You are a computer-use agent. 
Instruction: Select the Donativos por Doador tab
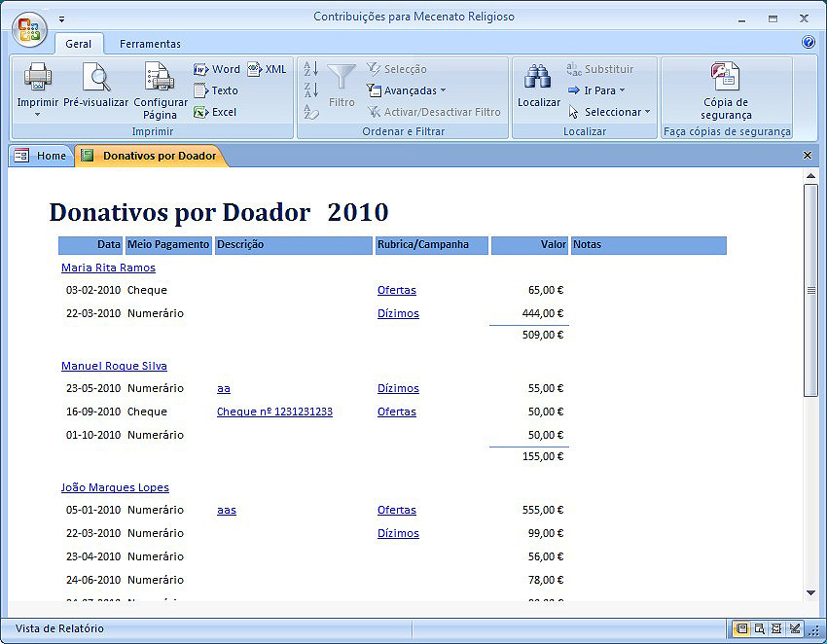(x=152, y=156)
